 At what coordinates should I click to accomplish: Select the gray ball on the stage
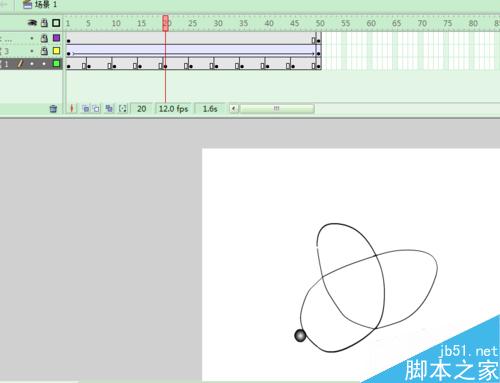click(x=300, y=335)
